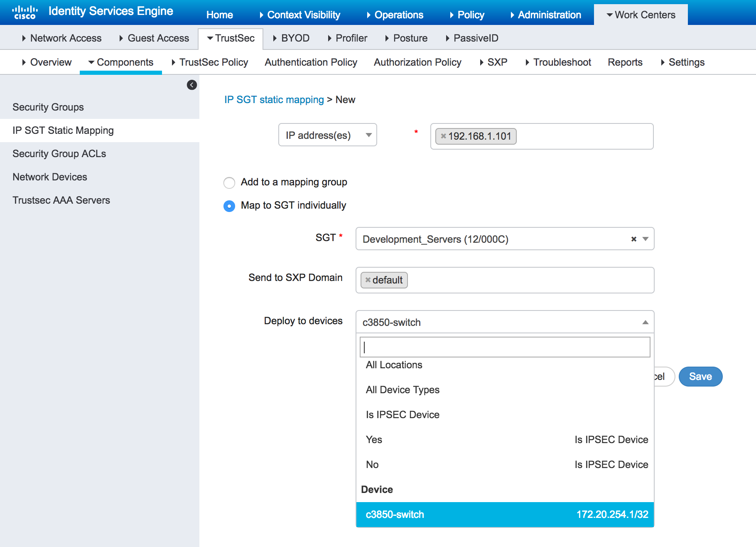Choose All Device Types option
This screenshot has width=756, height=547.
(505, 390)
